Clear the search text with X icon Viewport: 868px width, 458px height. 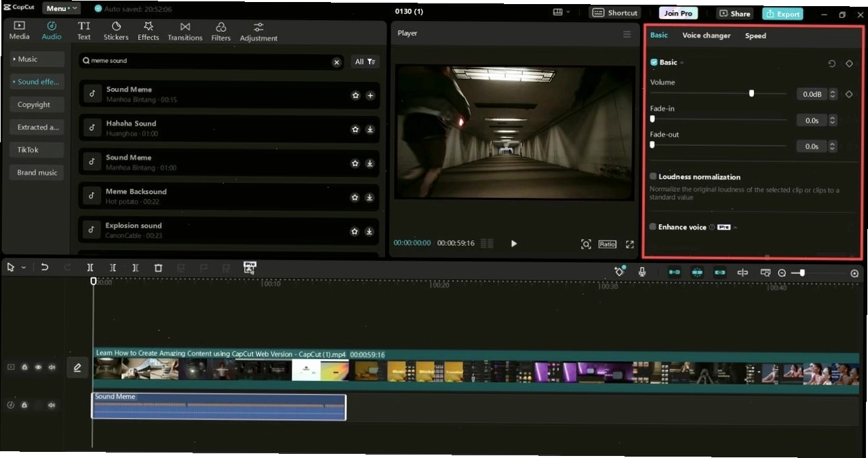[336, 62]
